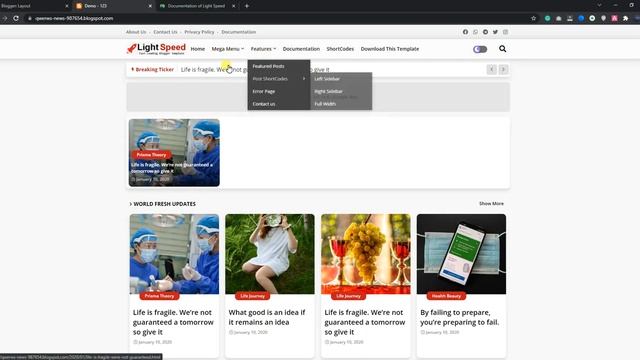Image resolution: width=640 pixels, height=360 pixels.
Task: Choose Left Sidebar submenu item
Action: tap(327, 79)
